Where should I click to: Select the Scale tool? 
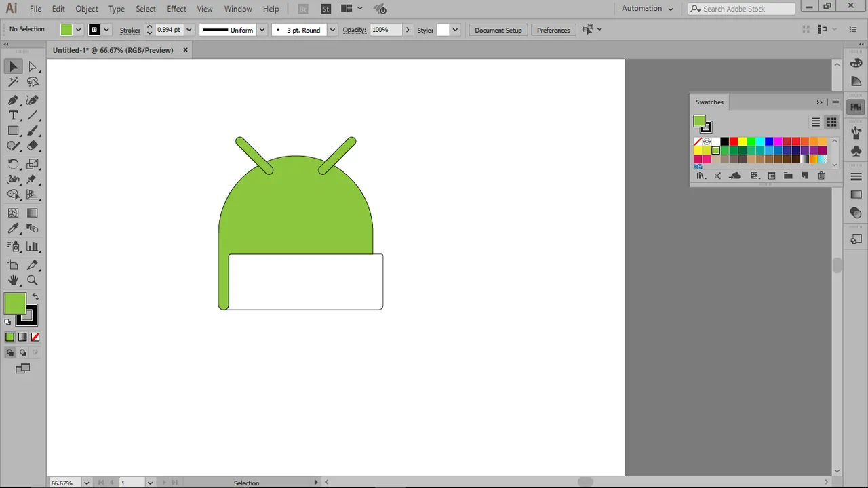point(33,164)
